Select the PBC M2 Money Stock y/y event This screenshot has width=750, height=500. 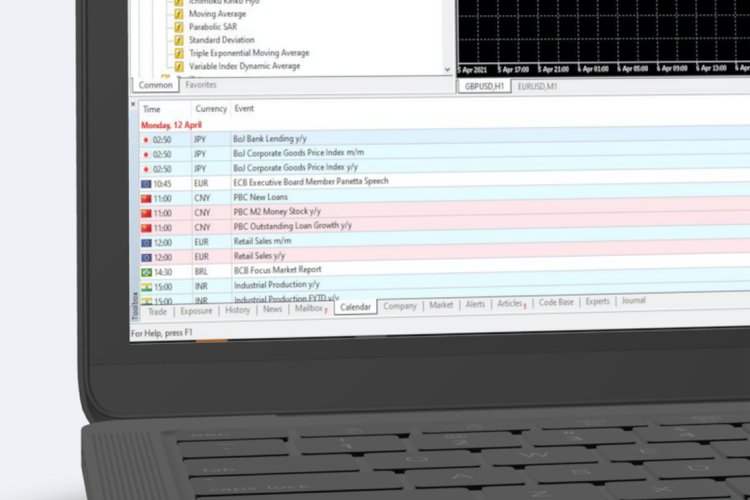point(277,212)
